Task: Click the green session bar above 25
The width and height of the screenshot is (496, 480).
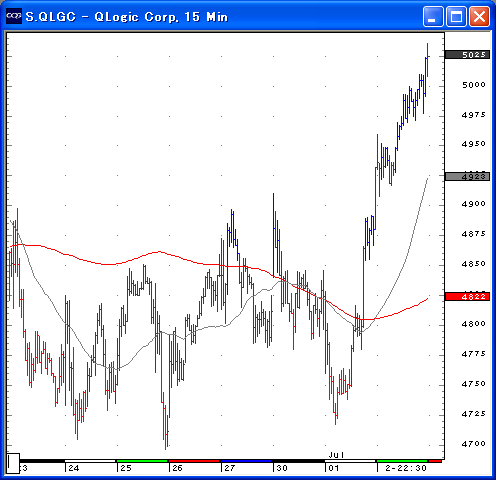Action: pos(142,461)
